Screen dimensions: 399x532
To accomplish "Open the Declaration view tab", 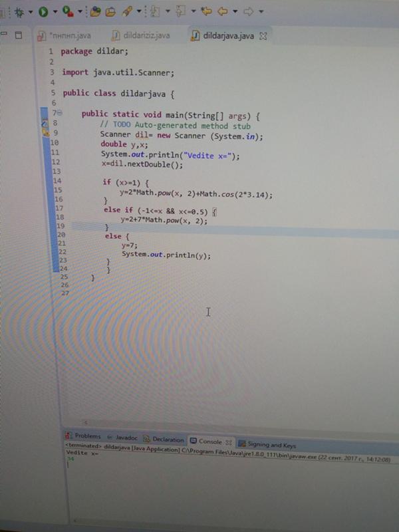I will 164,439.
